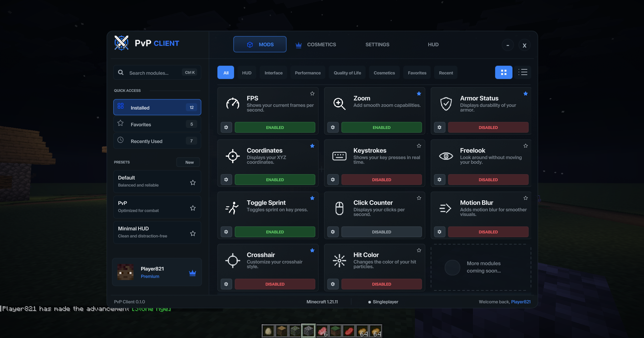Favorite the FPS module with its star

[x=312, y=93]
